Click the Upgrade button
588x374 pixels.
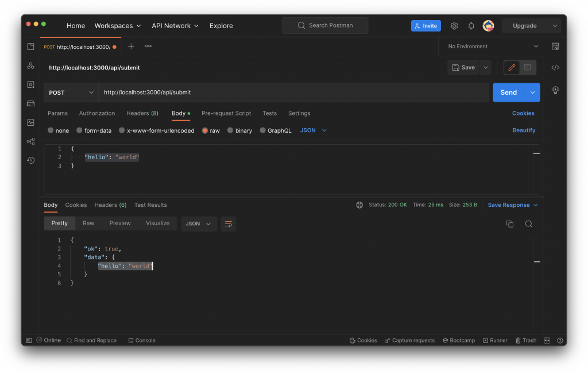pyautogui.click(x=525, y=25)
